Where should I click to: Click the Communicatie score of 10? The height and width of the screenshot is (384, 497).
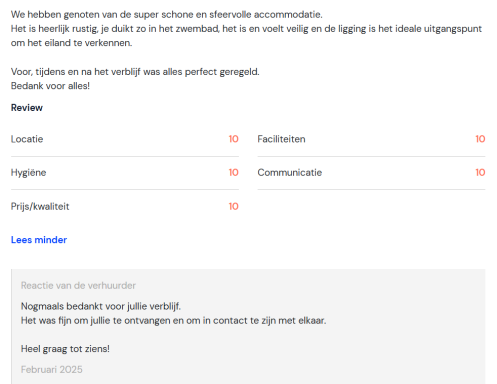point(480,172)
